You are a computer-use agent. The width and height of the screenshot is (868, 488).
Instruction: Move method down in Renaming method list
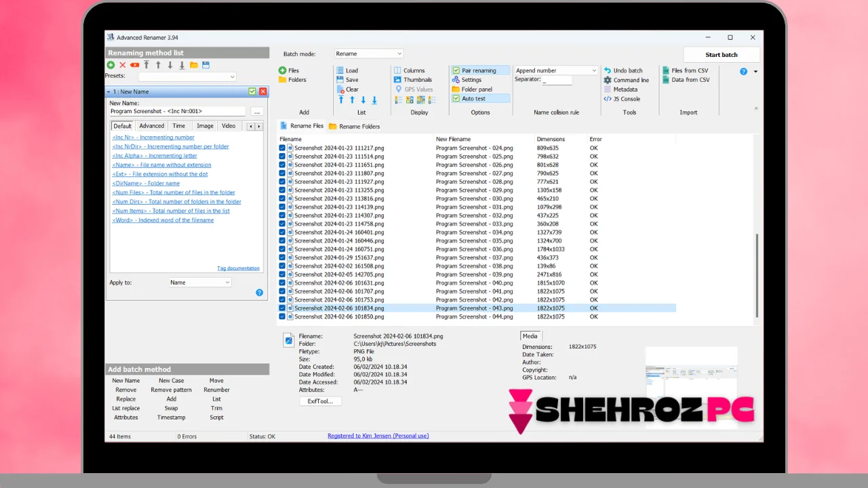coord(170,65)
